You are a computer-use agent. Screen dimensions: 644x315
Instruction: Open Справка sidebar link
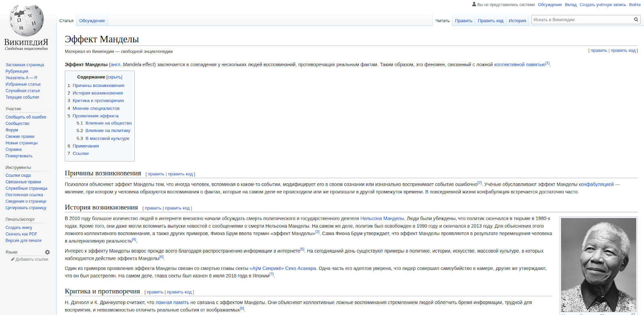point(14,149)
